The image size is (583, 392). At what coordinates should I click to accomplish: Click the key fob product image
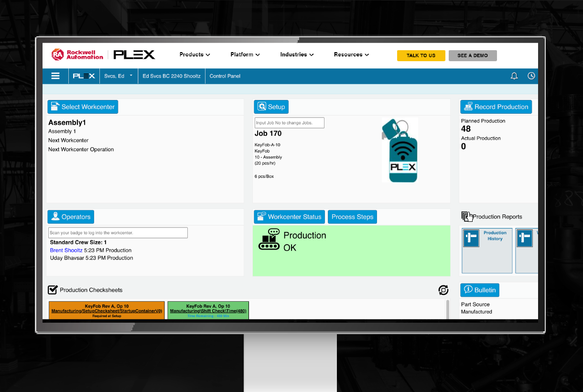pos(400,150)
